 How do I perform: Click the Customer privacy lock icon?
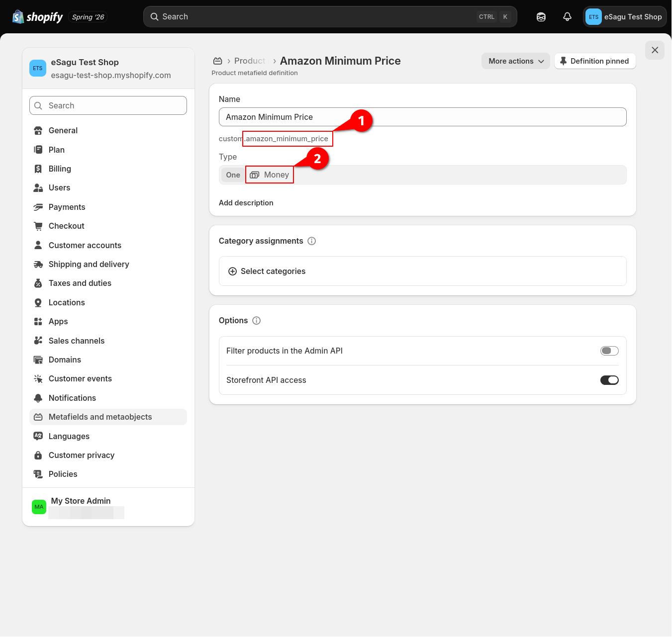click(x=38, y=455)
